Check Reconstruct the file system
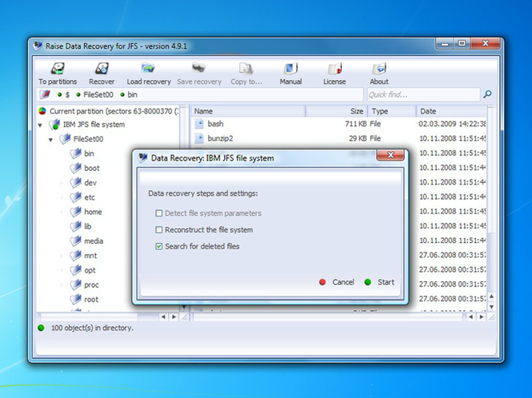 [158, 230]
